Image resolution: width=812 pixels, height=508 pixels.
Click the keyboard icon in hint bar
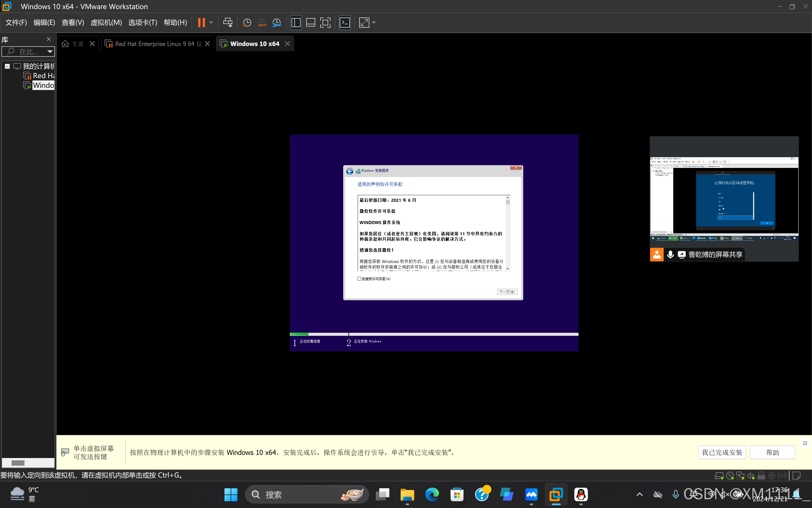65,452
